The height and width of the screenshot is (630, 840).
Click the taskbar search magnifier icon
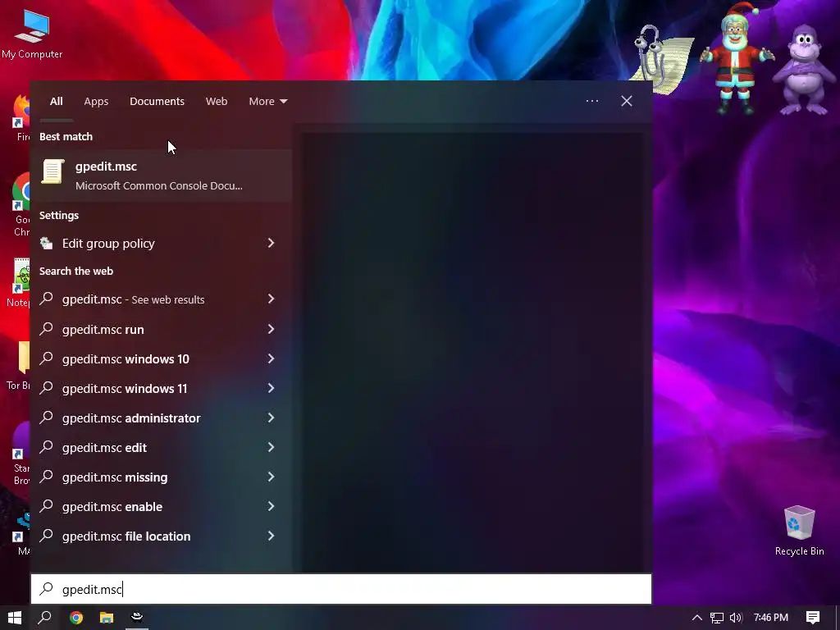click(x=45, y=618)
